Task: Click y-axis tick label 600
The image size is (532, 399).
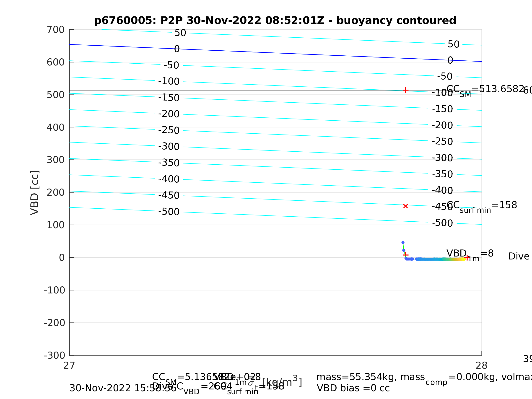Action: click(x=56, y=62)
